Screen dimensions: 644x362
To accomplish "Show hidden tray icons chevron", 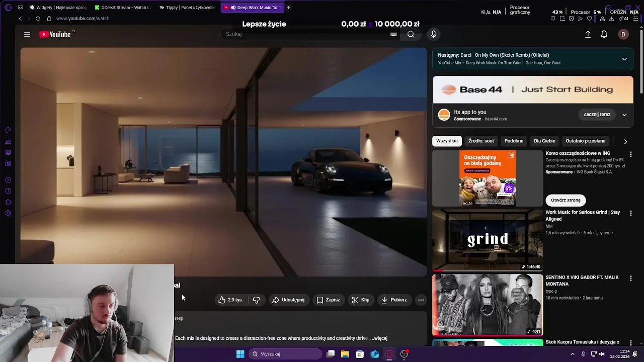I will [x=572, y=354].
